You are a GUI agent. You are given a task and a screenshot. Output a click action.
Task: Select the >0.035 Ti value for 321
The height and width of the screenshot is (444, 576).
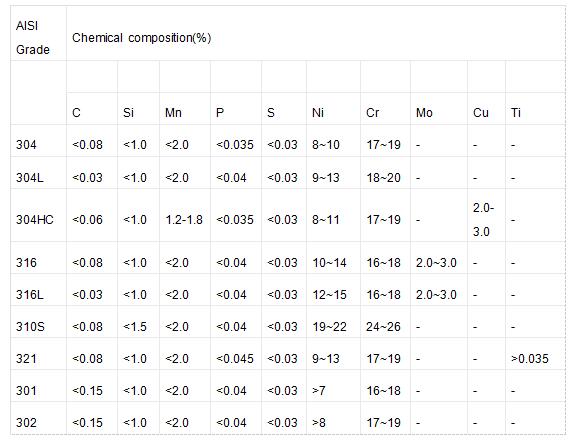(529, 358)
